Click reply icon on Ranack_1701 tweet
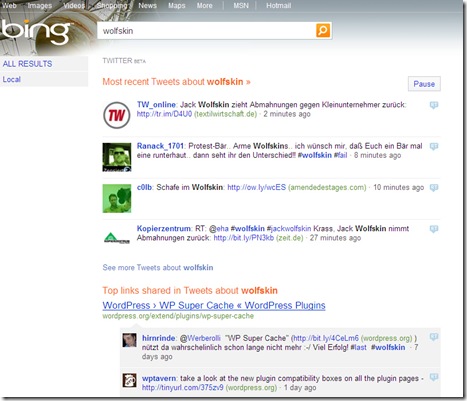This screenshot has height=401, width=467. click(x=434, y=146)
